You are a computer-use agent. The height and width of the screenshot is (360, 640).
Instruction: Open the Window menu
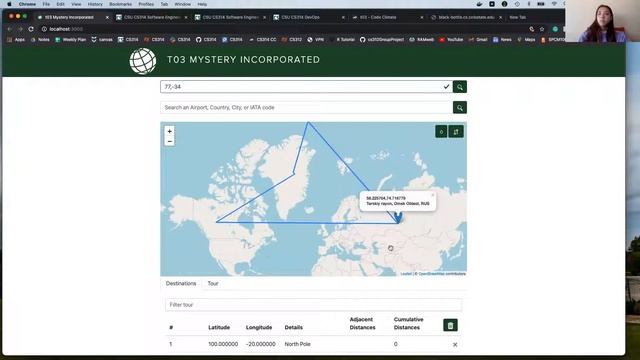pos(182,4)
